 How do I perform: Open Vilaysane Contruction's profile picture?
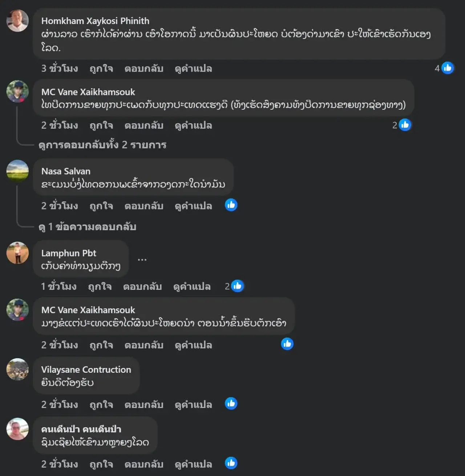click(17, 369)
